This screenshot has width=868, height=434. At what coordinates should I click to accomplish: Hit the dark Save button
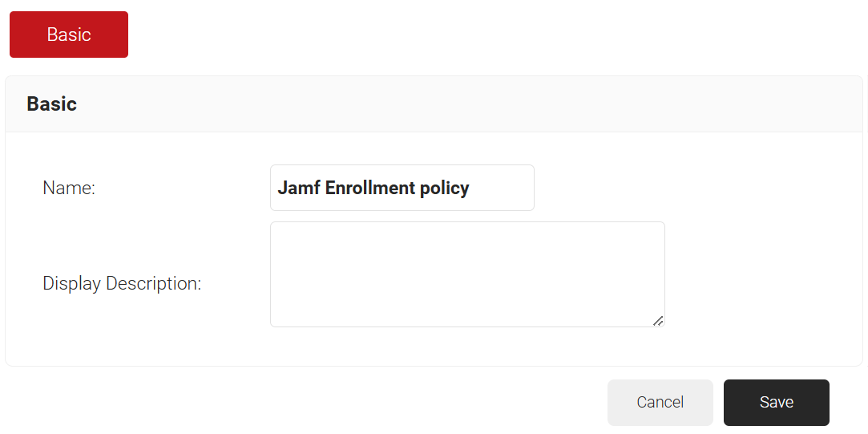776,403
